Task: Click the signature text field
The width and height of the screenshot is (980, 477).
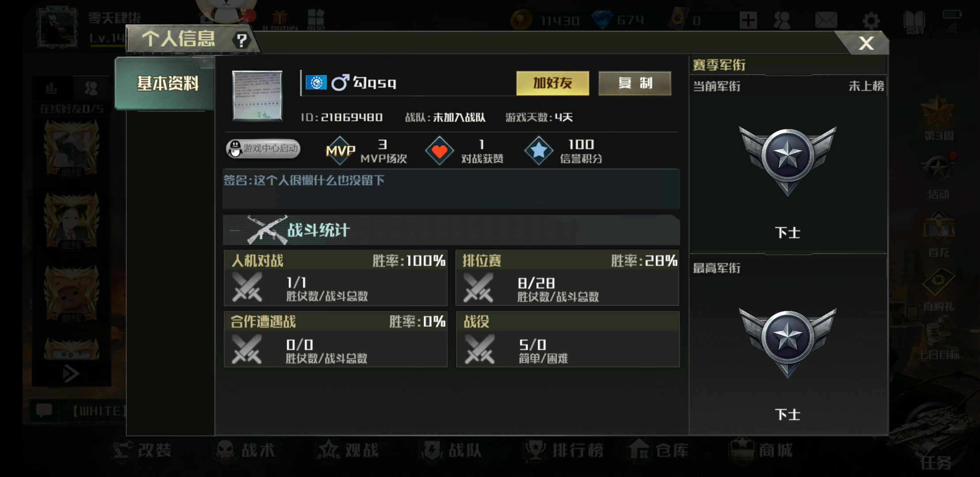Action: coord(451,189)
